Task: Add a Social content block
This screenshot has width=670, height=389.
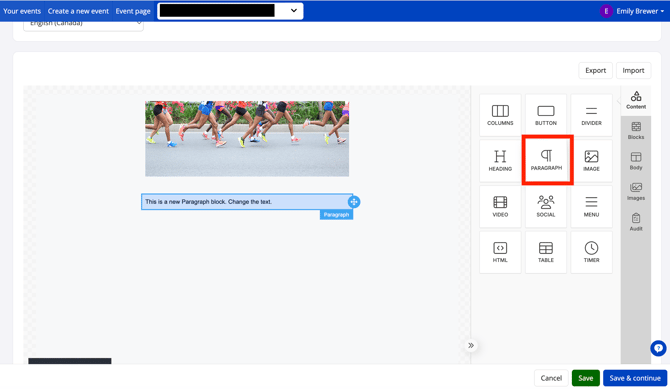Action: [546, 206]
